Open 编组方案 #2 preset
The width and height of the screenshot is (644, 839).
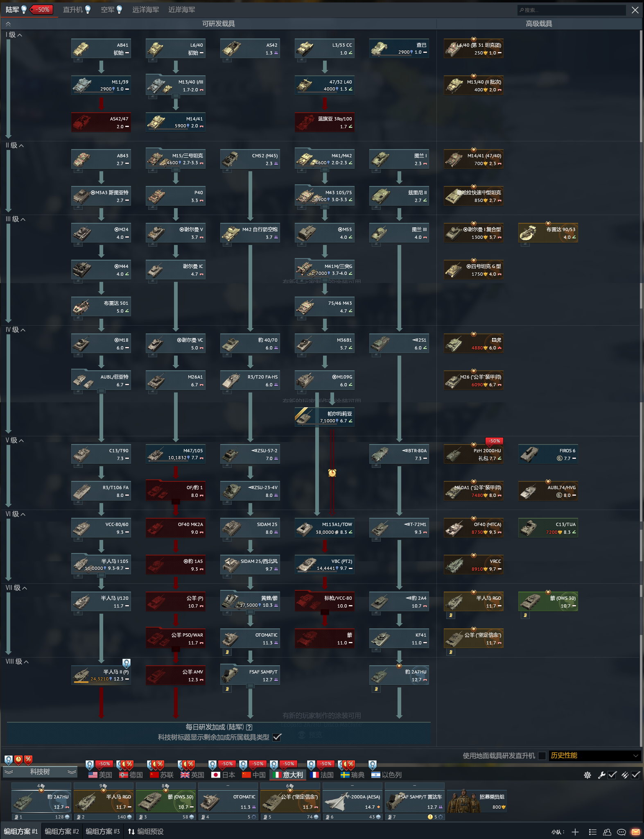(62, 832)
